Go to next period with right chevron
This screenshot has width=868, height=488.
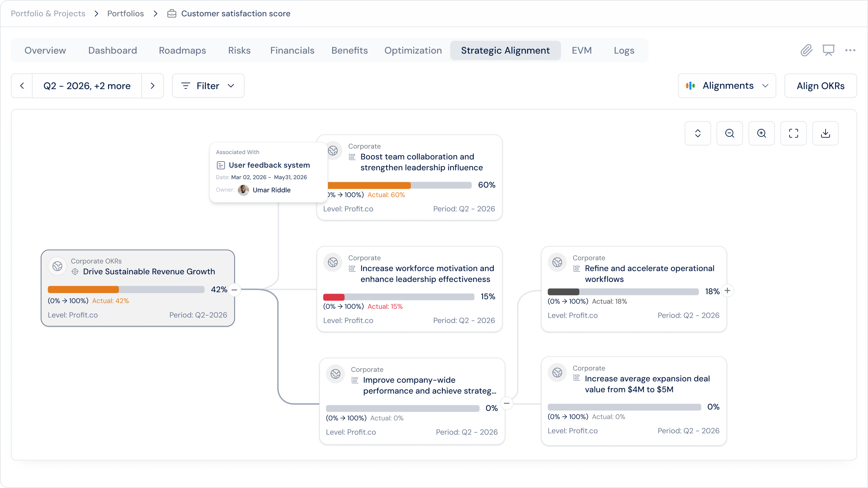click(x=152, y=86)
